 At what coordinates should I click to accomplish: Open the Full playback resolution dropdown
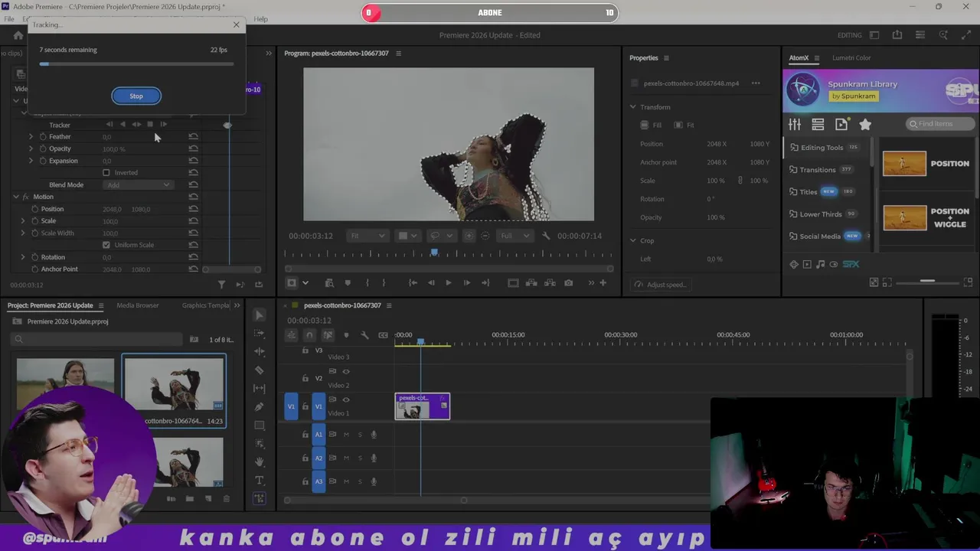tap(515, 236)
